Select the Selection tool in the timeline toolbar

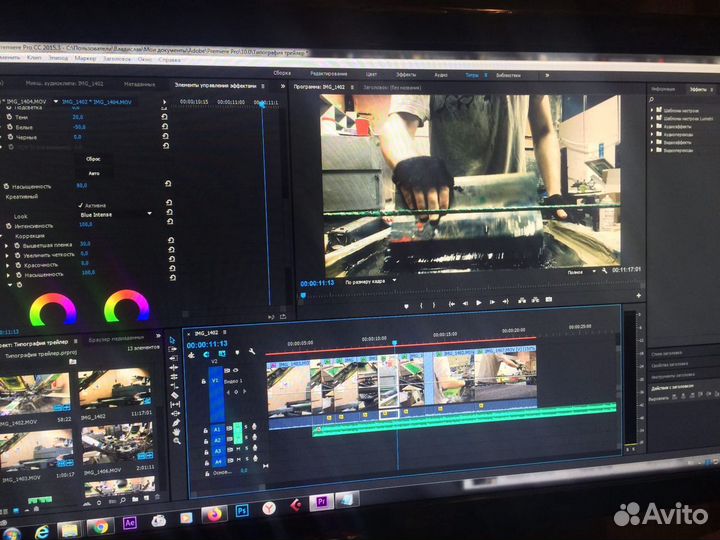coord(172,341)
